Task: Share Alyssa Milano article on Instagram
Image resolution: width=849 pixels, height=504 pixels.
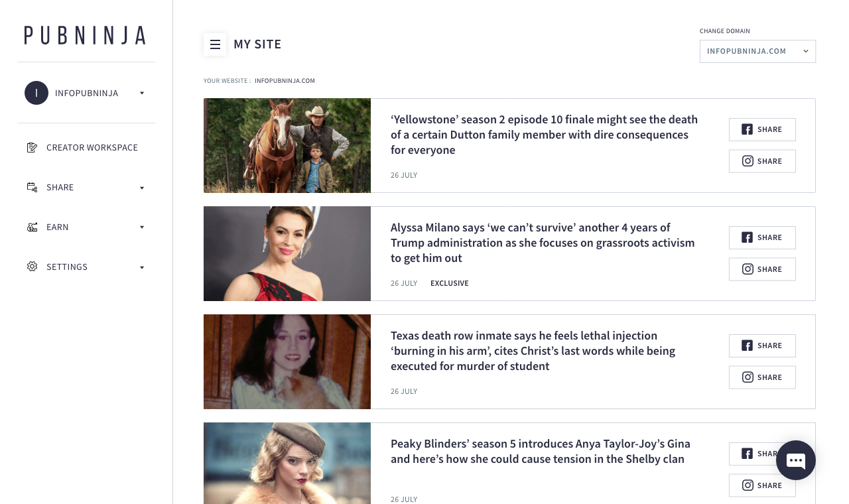Action: pyautogui.click(x=762, y=269)
